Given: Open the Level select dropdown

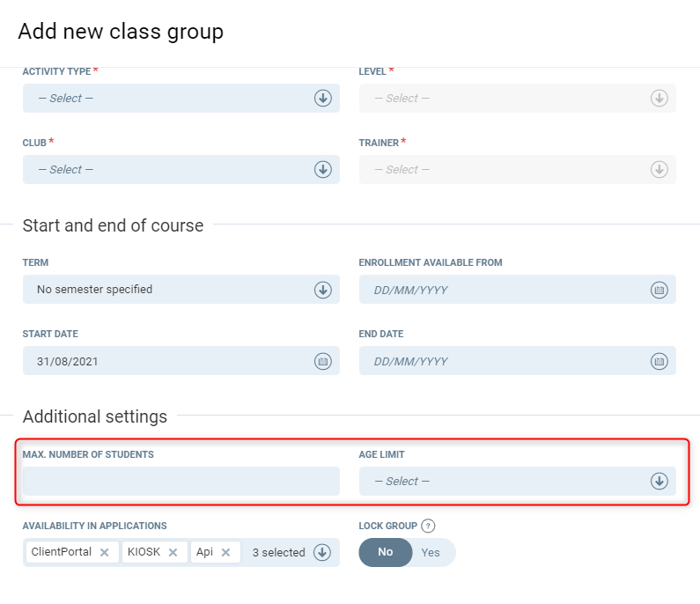Looking at the screenshot, I should [517, 99].
